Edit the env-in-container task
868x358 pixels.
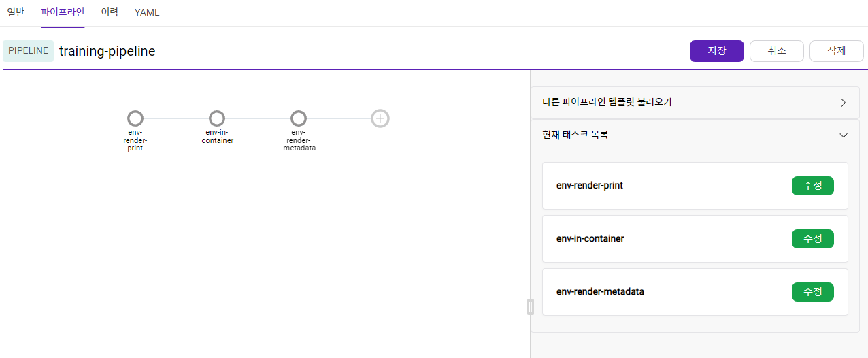[x=813, y=239]
